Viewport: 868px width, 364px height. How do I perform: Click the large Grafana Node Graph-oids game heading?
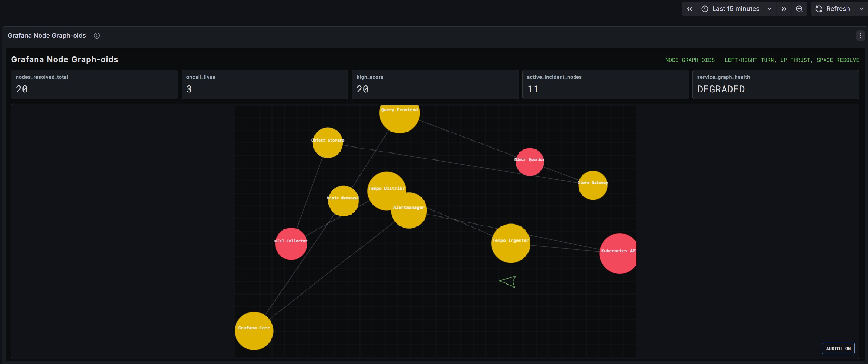65,59
